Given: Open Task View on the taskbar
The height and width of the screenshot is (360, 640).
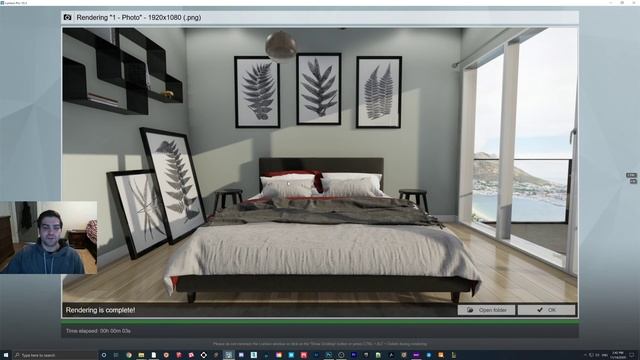Looking at the screenshot, I should 116,356.
